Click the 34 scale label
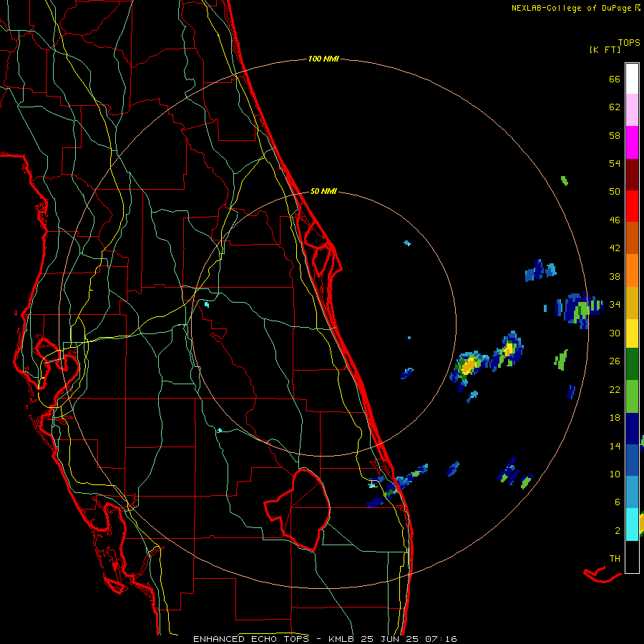This screenshot has height=644, width=644. coord(615,305)
